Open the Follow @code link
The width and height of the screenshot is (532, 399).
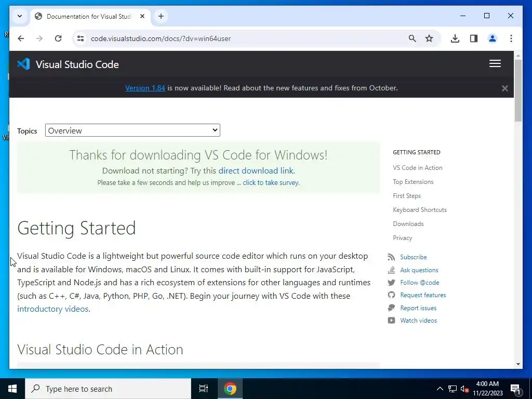419,283
